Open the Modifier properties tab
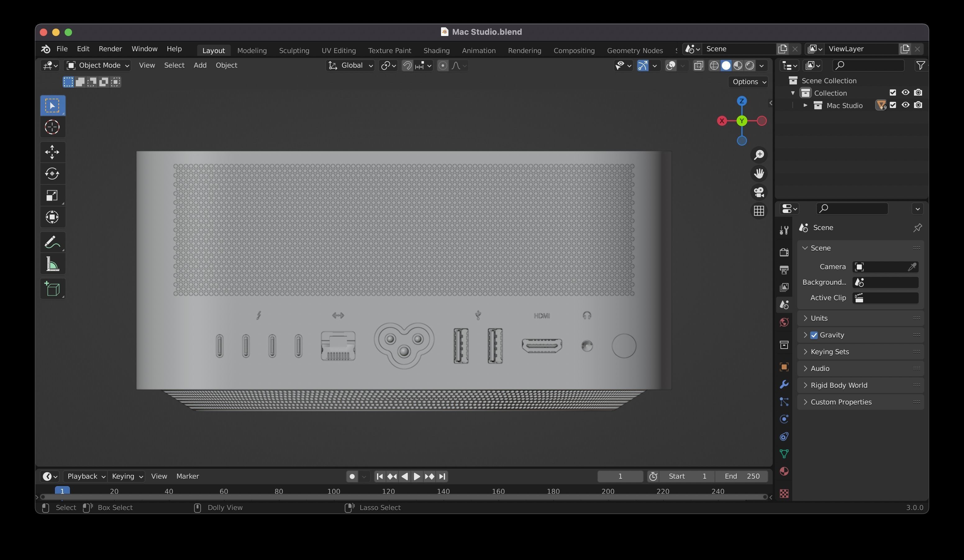 coord(784,385)
